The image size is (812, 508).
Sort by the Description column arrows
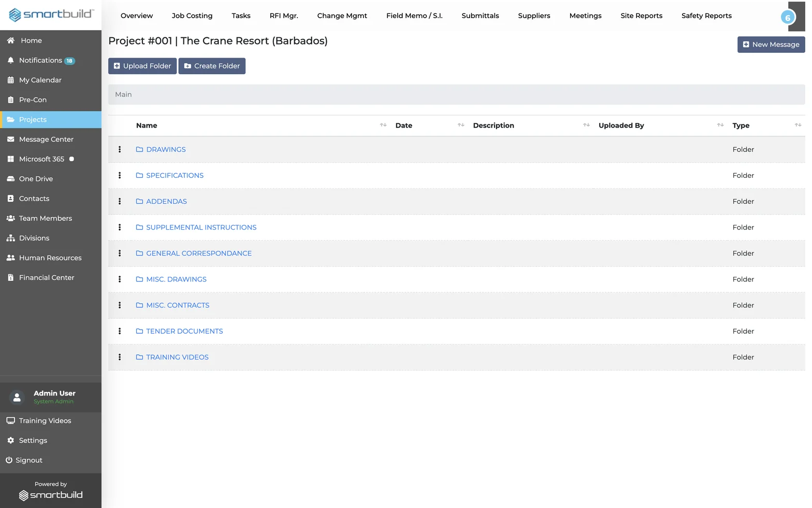pos(586,125)
